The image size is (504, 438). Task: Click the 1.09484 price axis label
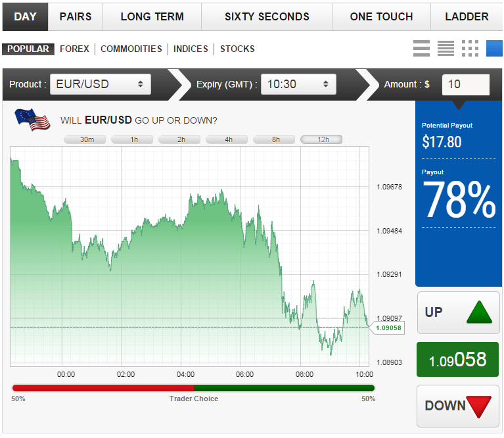pos(389,231)
